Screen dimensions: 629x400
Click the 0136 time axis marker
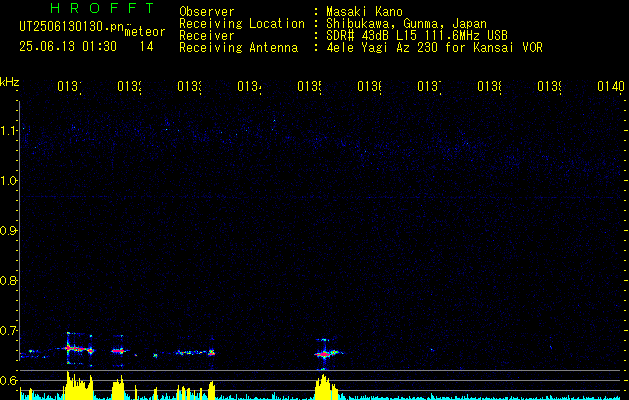(369, 86)
